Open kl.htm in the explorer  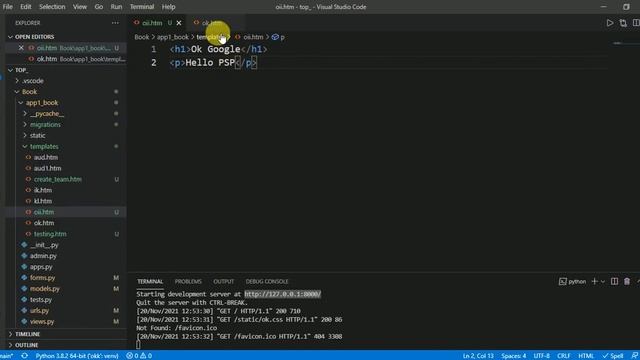pos(42,201)
